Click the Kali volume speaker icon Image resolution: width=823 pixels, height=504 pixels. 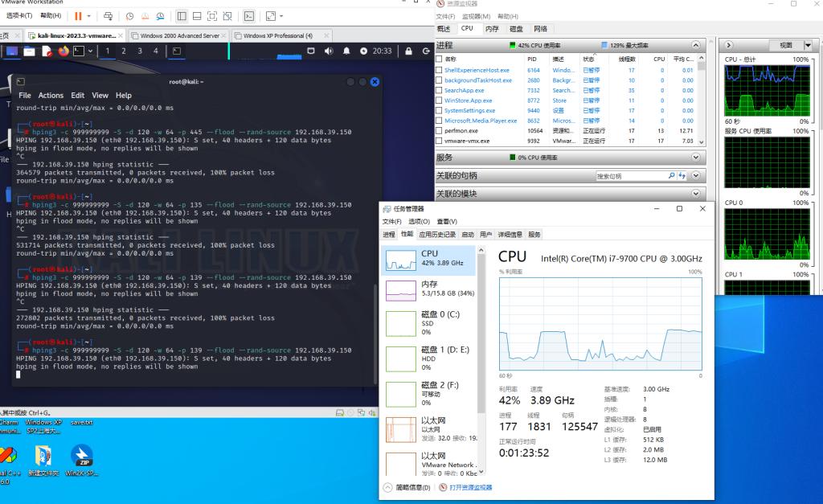pos(329,51)
